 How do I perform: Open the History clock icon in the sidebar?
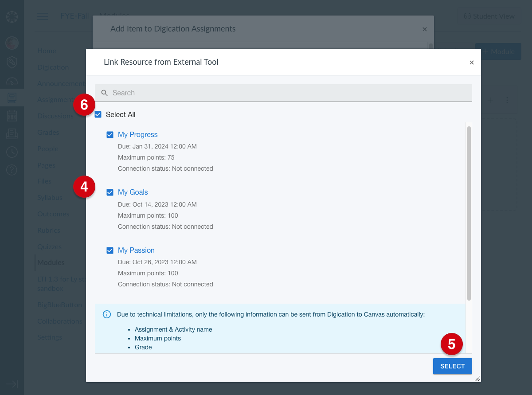pos(12,152)
